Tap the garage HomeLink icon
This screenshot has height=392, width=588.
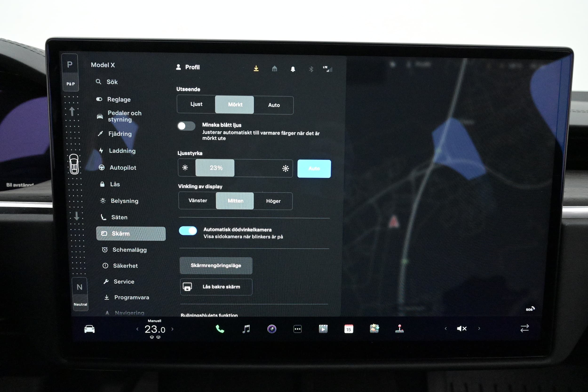click(274, 68)
